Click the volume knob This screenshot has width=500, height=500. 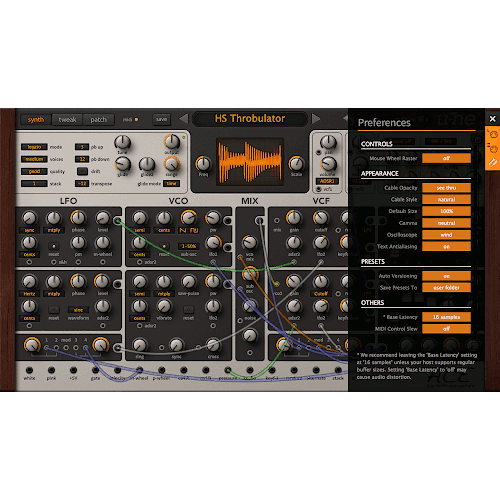tap(329, 164)
